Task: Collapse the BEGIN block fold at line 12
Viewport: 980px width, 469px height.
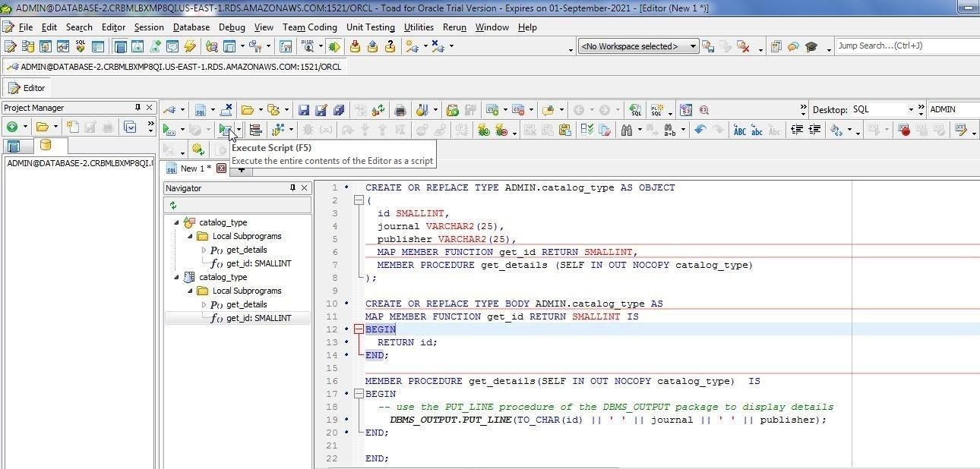Action: (359, 329)
